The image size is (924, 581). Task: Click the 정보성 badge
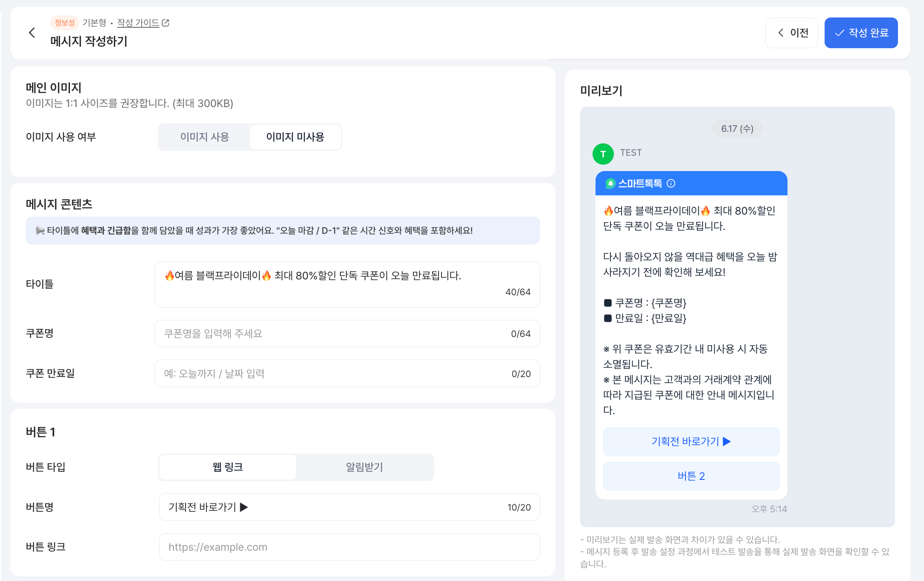(x=65, y=23)
